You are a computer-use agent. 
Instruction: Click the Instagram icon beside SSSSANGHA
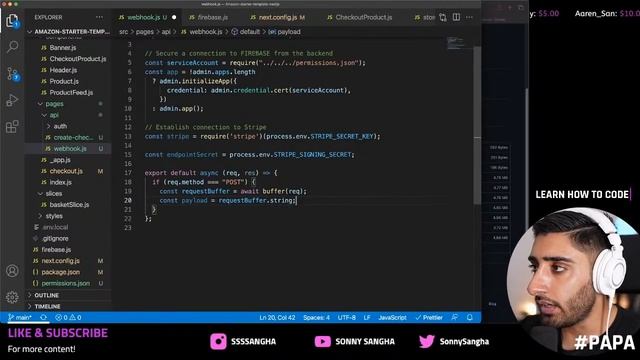point(218,341)
